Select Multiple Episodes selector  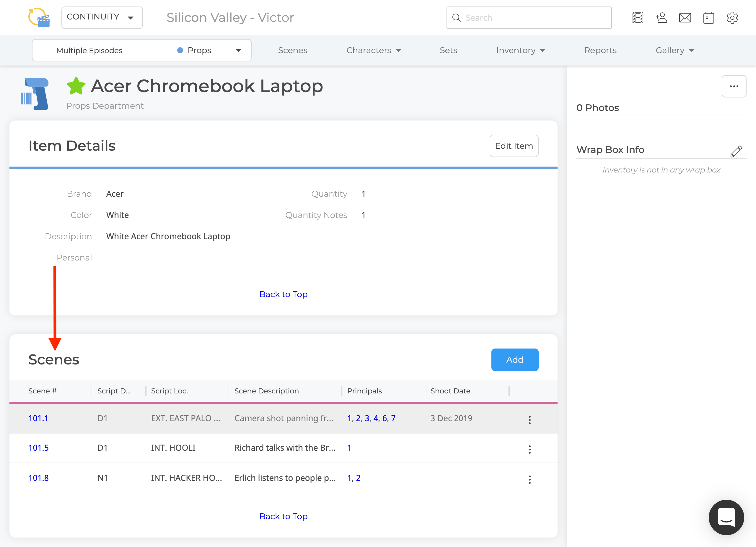pos(89,50)
